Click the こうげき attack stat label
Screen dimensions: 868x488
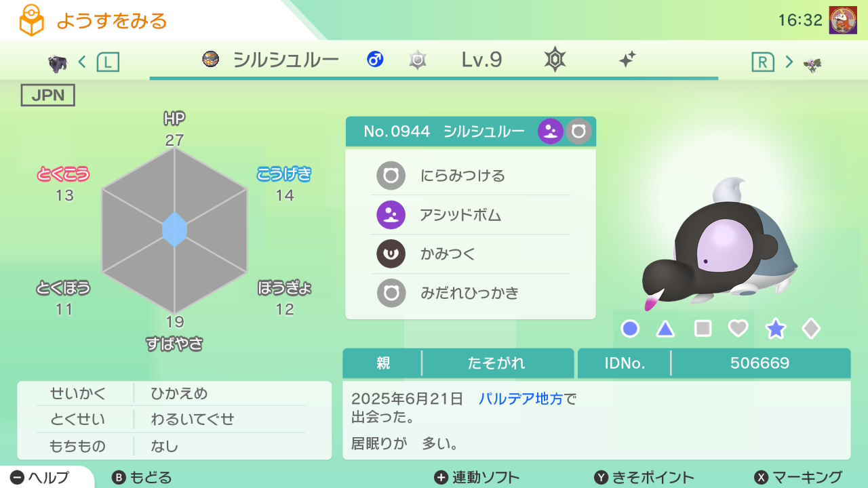[284, 174]
